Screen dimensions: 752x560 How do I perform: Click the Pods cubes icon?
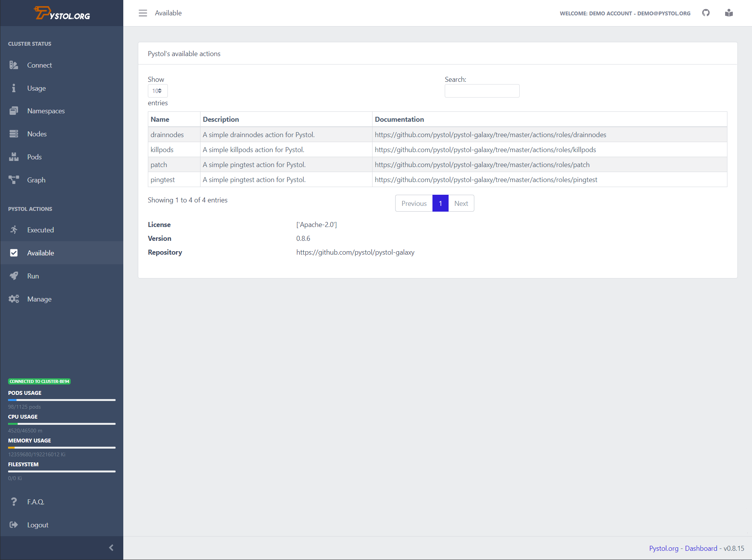(14, 157)
